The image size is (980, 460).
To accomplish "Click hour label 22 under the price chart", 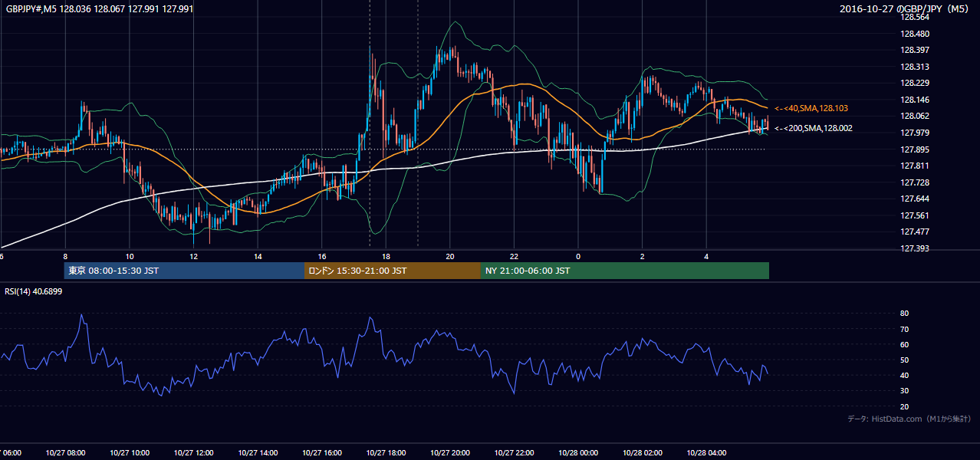I will (x=514, y=256).
